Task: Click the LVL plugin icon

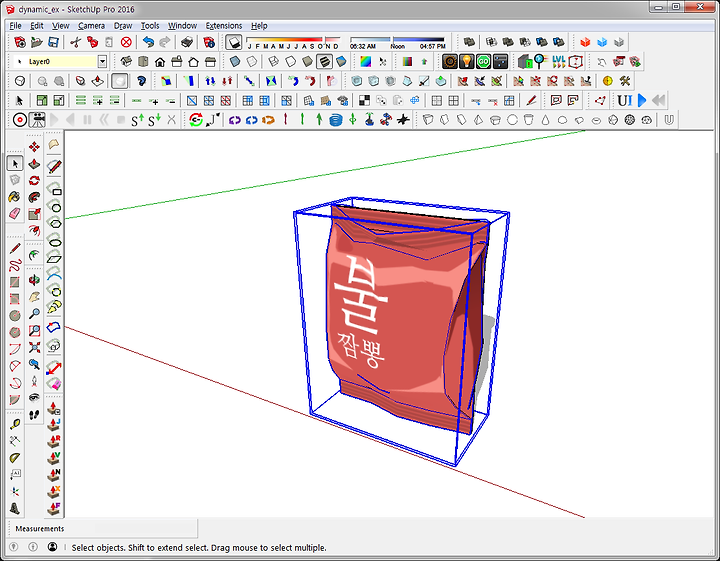Action: [559, 62]
